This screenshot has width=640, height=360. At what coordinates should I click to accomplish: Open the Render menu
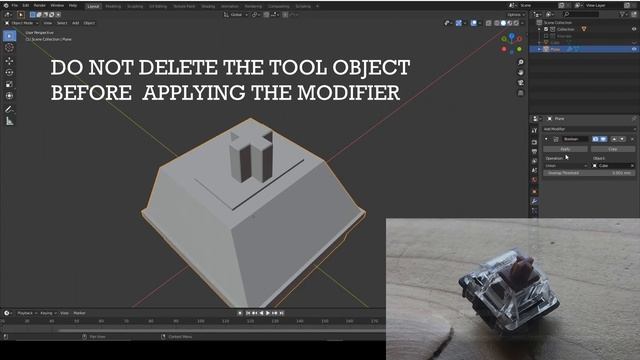click(40, 6)
